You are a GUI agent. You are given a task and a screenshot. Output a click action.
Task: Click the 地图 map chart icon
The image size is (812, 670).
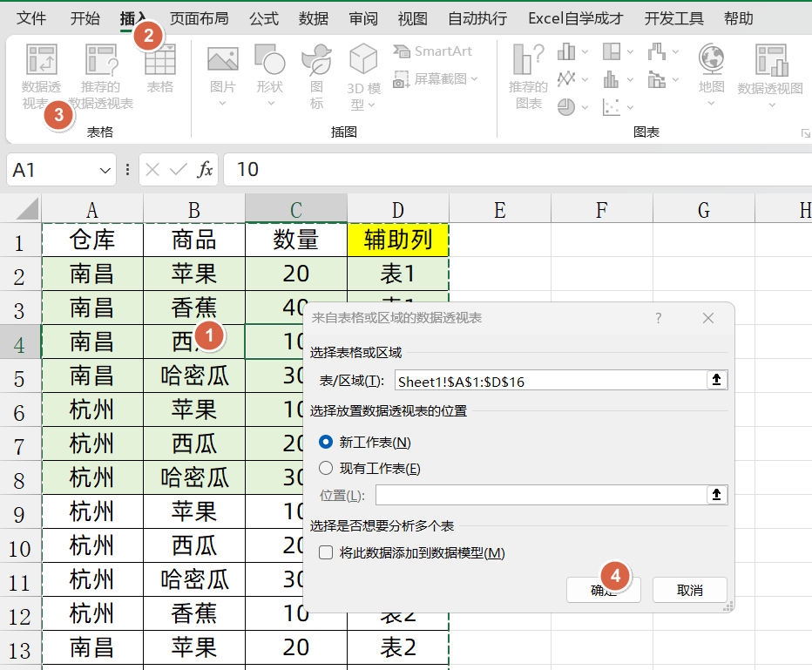click(711, 59)
